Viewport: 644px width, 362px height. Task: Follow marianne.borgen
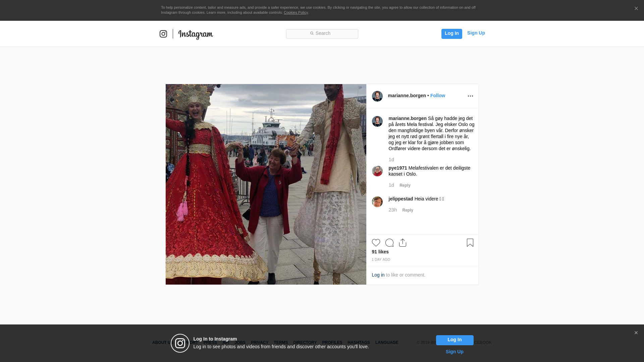pyautogui.click(x=437, y=96)
